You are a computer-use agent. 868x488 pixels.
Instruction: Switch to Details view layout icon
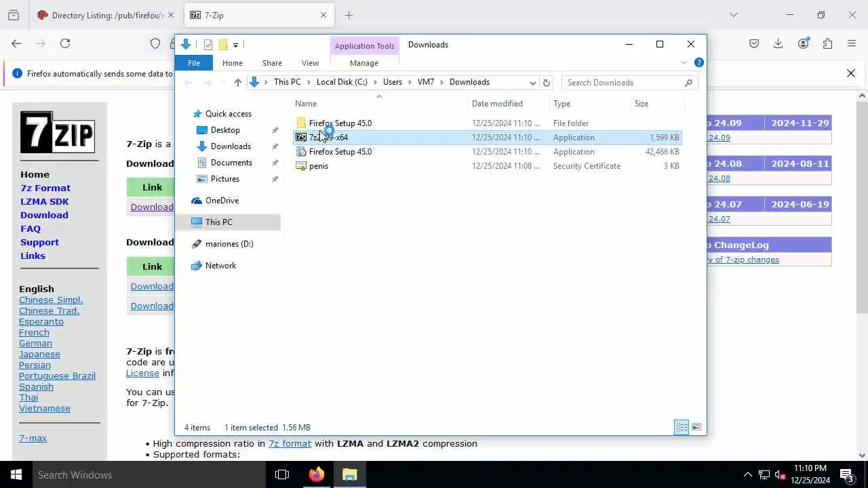(x=682, y=427)
